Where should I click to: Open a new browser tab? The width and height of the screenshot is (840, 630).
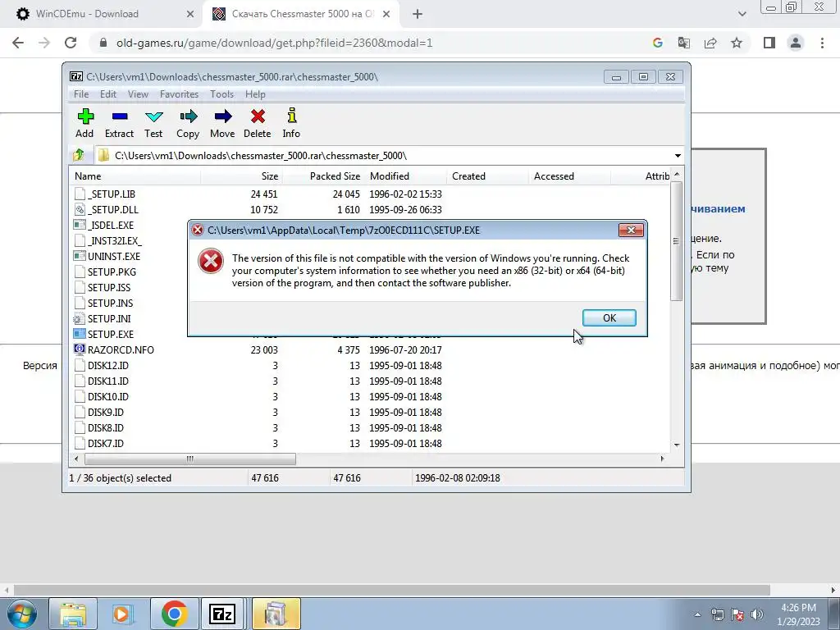[x=418, y=15]
